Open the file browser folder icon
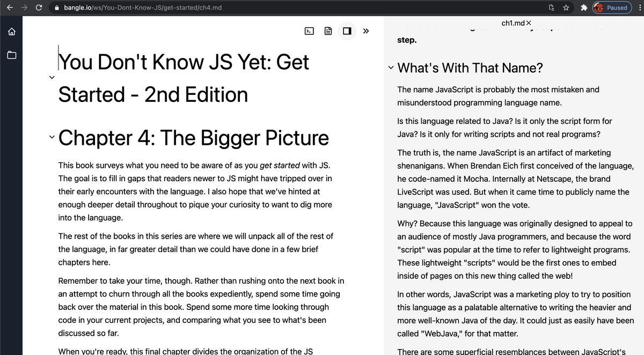644x355 pixels. (x=11, y=55)
